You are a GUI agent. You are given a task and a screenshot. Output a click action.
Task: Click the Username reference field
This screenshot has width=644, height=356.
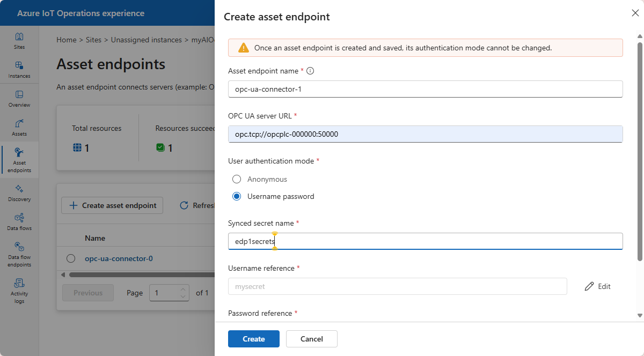pos(398,286)
